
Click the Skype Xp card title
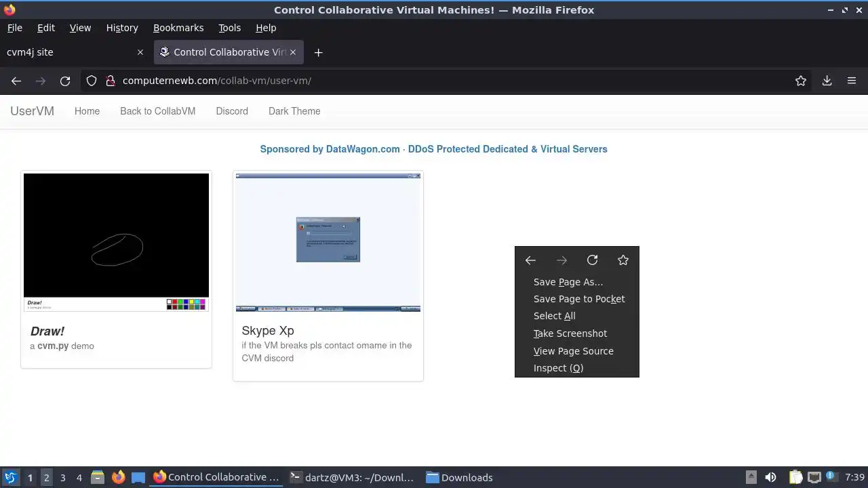(268, 331)
